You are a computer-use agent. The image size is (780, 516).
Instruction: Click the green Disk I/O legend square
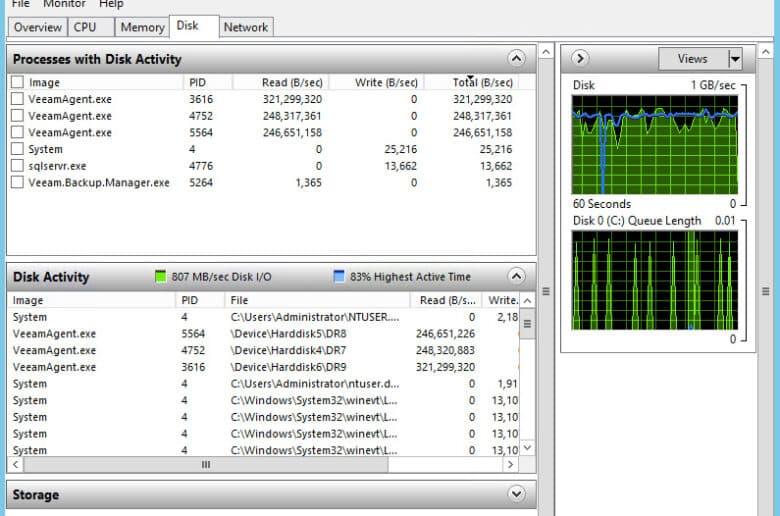coord(160,276)
